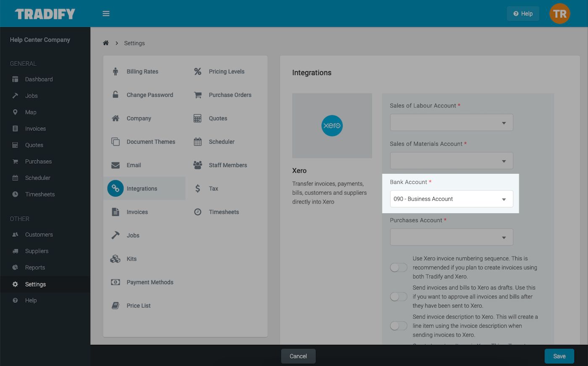Click the Save button
588x366 pixels.
pos(559,356)
